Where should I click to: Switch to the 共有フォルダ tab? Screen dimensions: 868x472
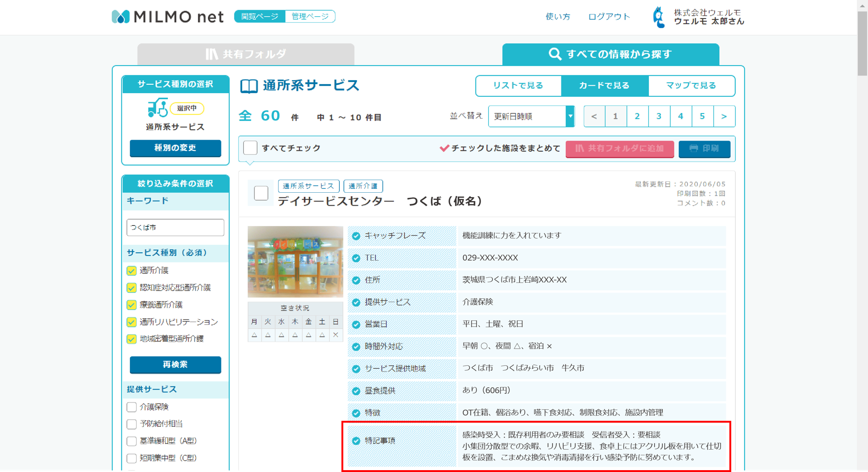pyautogui.click(x=246, y=54)
